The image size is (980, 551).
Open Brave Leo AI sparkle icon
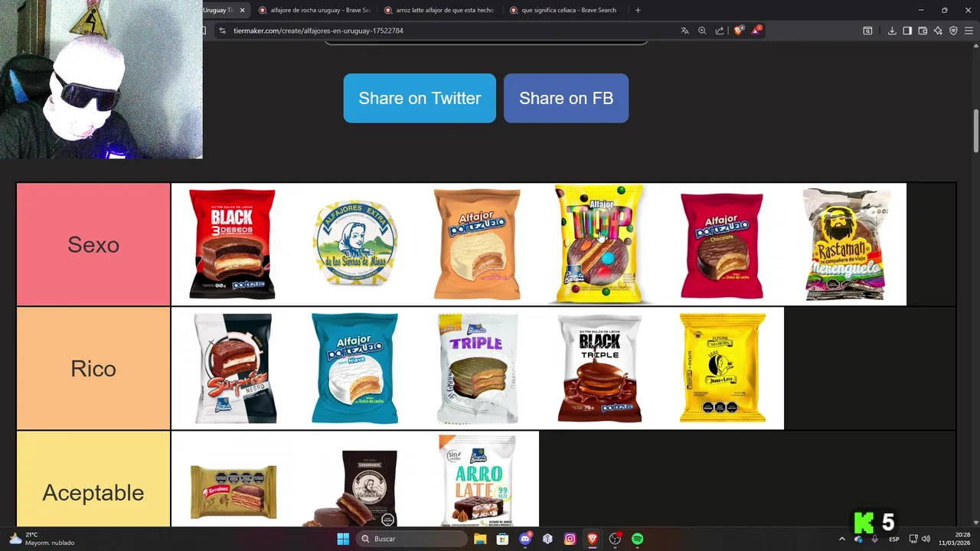pos(938,31)
